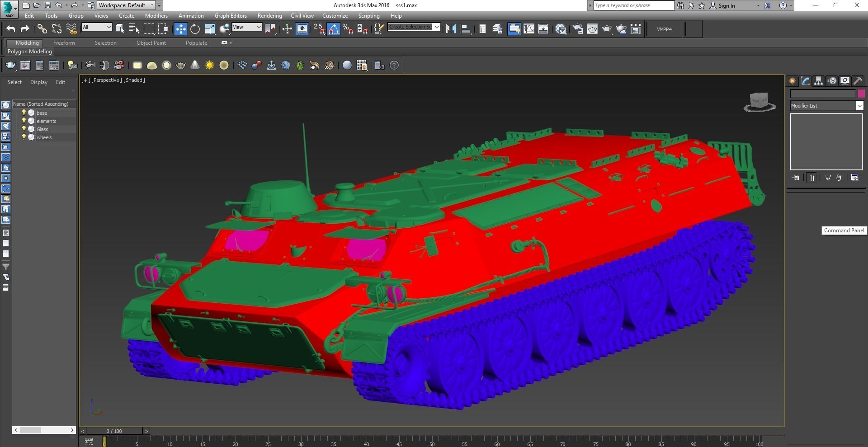868x447 pixels.
Task: Click the Sign In link
Action: (x=726, y=5)
